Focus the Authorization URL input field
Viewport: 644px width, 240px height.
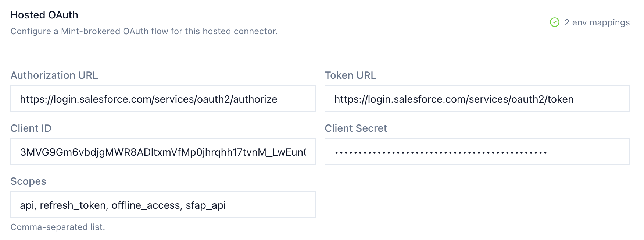click(163, 99)
